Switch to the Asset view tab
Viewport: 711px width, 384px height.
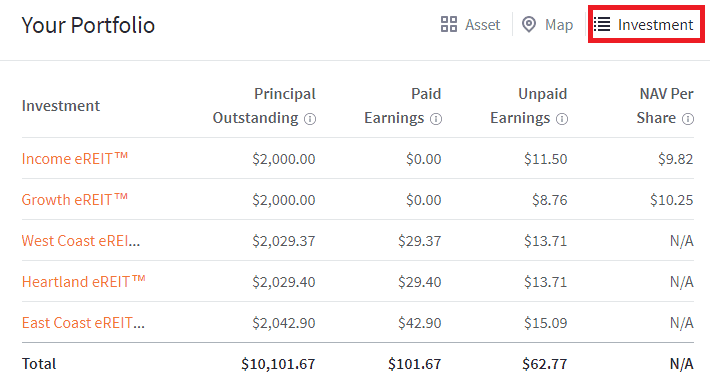[470, 24]
